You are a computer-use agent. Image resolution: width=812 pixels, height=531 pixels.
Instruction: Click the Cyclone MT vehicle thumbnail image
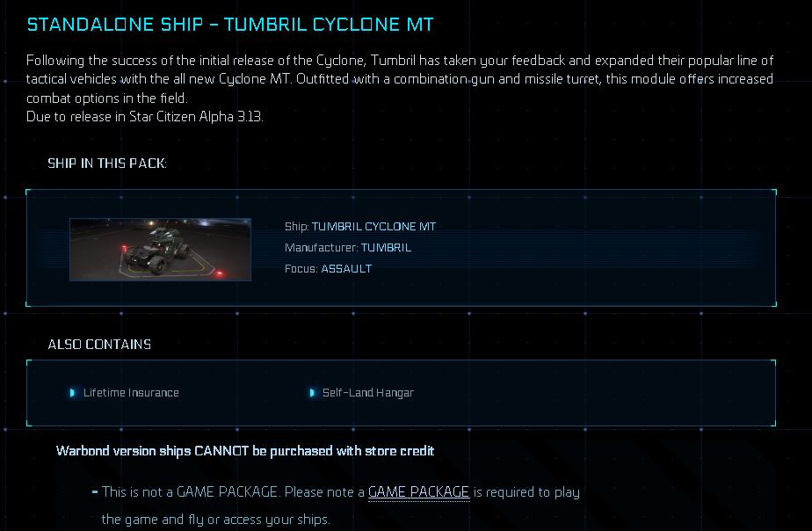point(160,250)
